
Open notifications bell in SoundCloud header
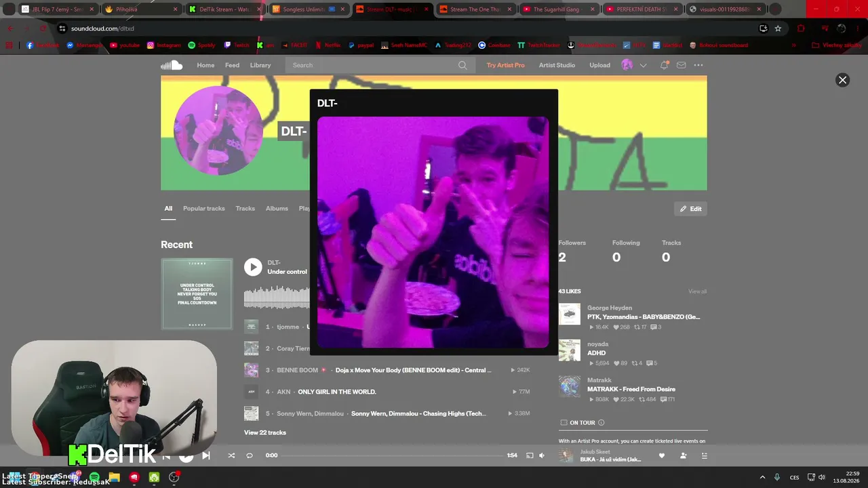click(x=665, y=65)
